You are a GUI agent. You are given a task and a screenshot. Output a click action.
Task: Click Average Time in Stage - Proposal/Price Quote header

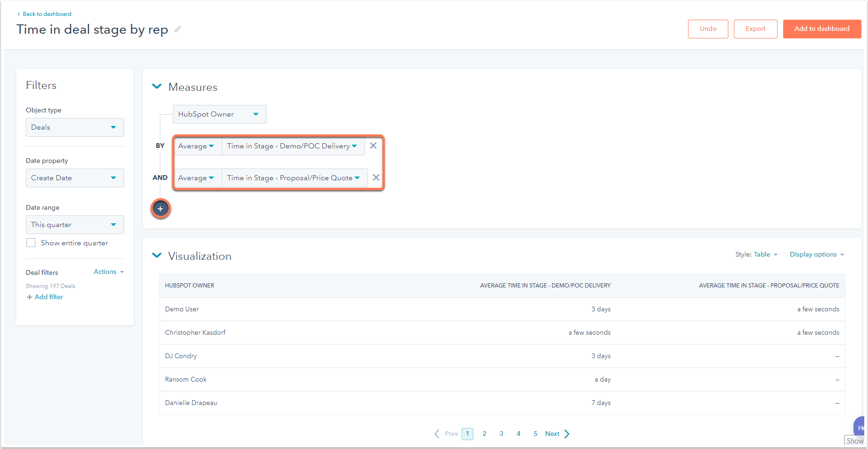click(769, 286)
